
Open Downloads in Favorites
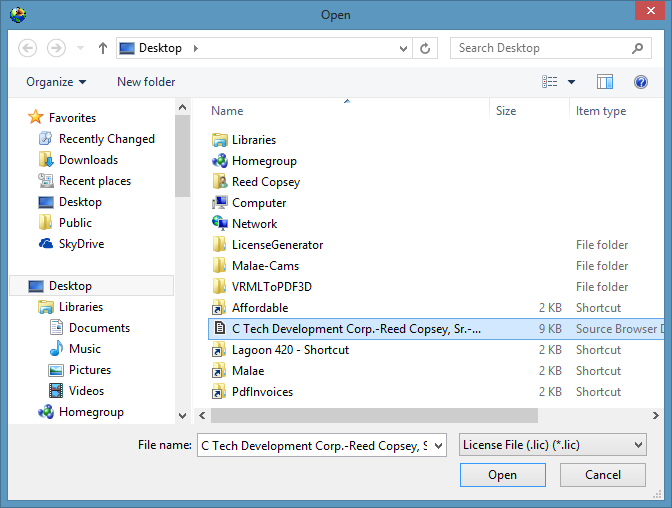tap(88, 160)
